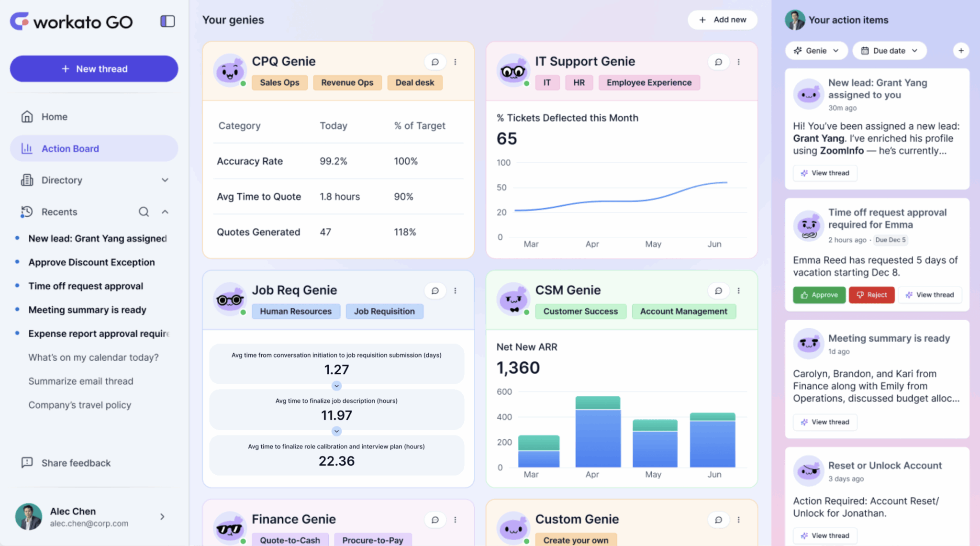View thread for time off request
This screenshot has height=546, width=980.
930,295
